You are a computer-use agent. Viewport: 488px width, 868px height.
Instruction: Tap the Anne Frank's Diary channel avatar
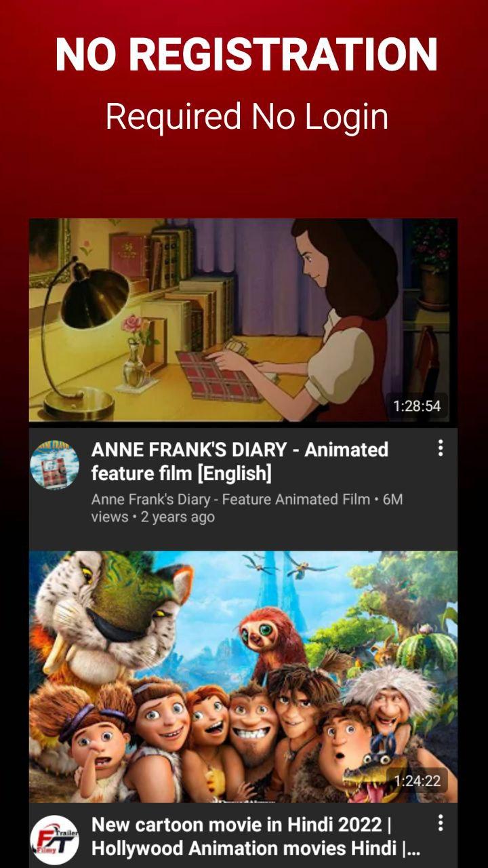[x=55, y=465]
